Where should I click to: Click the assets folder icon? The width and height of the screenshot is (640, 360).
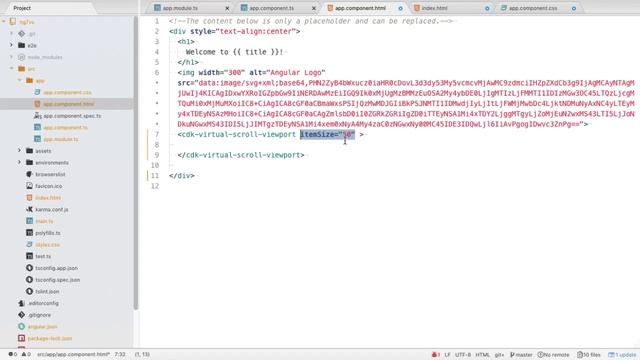[x=29, y=151]
